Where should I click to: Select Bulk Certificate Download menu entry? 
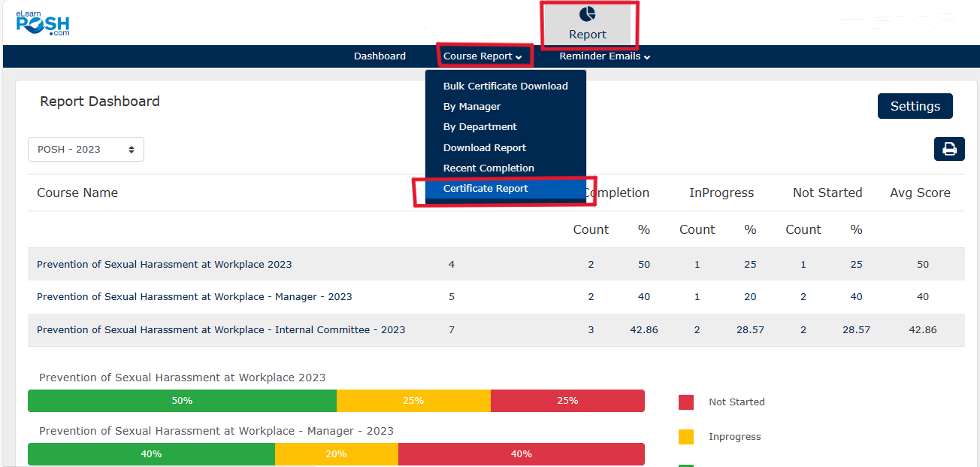(505, 86)
